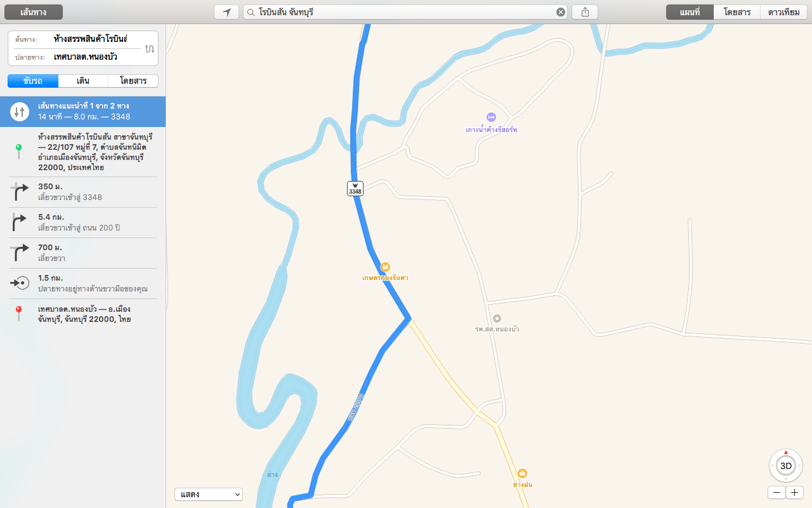
Task: Select the เกาะน้ำค้างรีสอร์ท hotel marker
Action: [491, 117]
